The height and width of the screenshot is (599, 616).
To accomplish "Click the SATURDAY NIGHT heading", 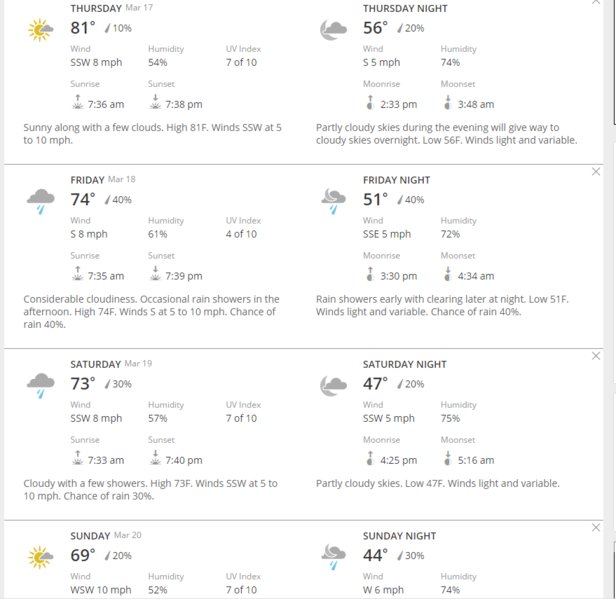I will tap(405, 364).
